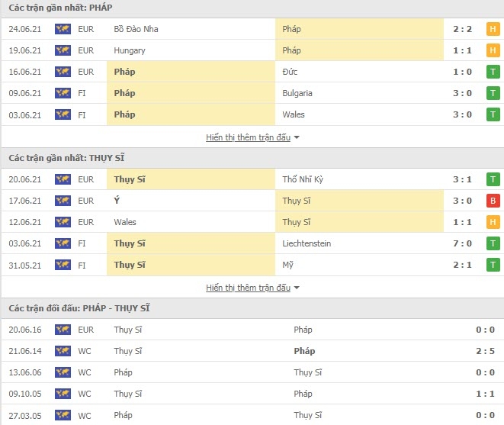Screen dimensions: 504x425
Task: Click the 2:5 score of 21.06.14 match
Action: pos(485,351)
